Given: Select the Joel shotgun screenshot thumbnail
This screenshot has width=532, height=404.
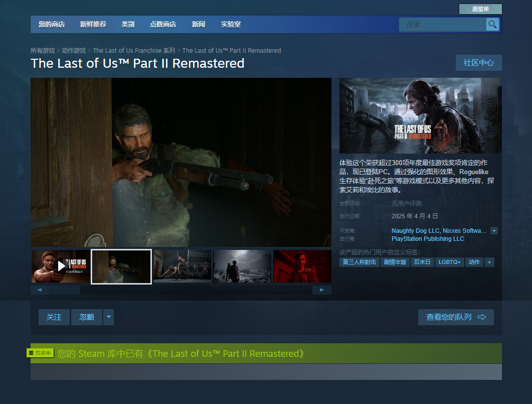Looking at the screenshot, I should [121, 266].
